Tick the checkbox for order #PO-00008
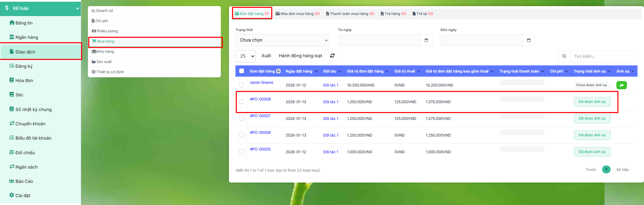This screenshot has width=644, height=205. [x=242, y=101]
